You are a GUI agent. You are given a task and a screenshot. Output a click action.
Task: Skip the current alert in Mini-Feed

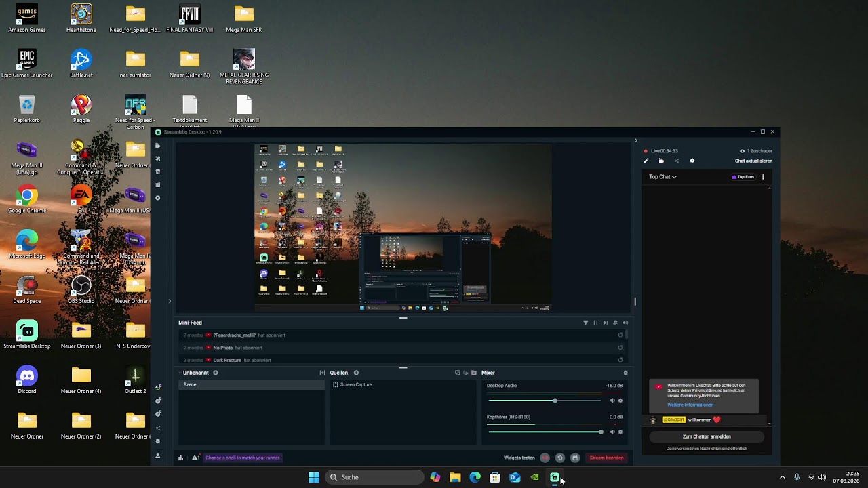(x=606, y=323)
